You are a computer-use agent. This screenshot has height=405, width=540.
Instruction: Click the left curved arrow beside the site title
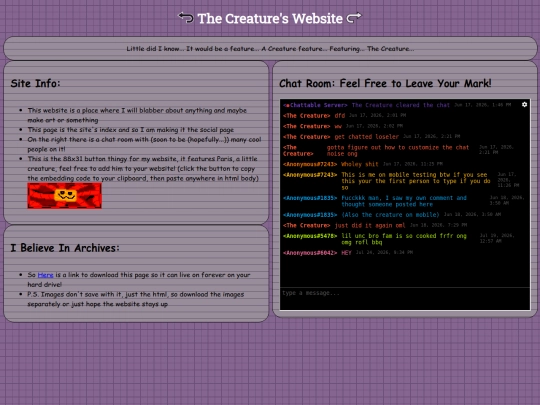(x=186, y=18)
